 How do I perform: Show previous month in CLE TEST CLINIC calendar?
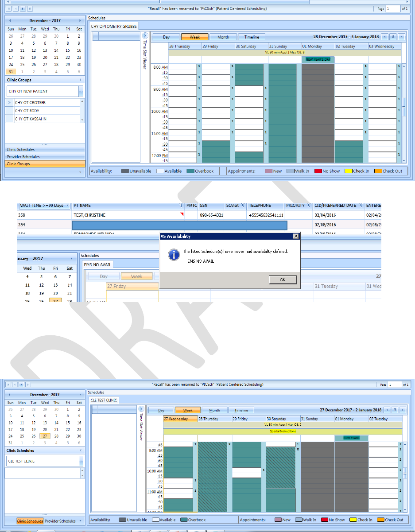9,395
